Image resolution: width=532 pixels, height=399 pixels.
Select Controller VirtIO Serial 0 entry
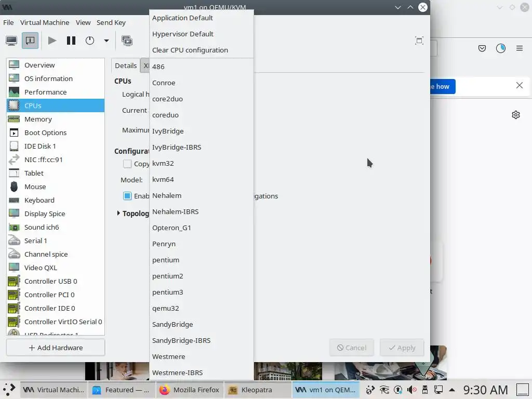[x=56, y=322]
